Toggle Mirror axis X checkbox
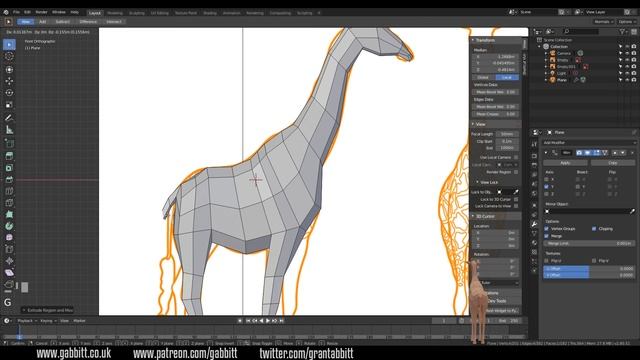 pyautogui.click(x=547, y=179)
